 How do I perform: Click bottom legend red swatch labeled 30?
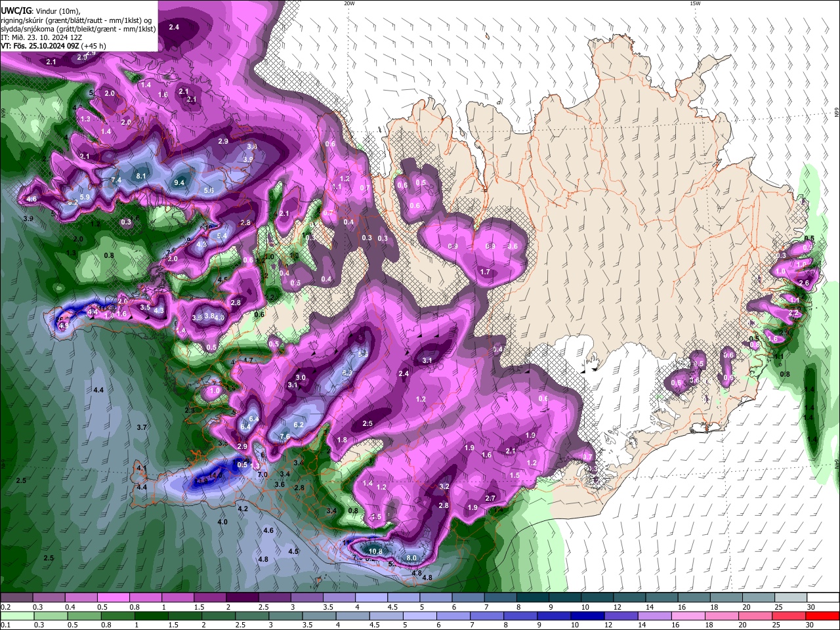pos(824,616)
